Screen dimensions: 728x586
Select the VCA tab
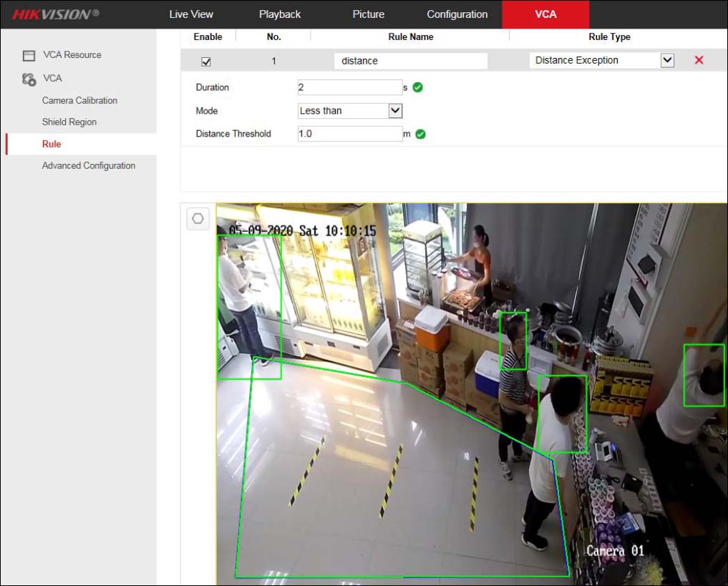pyautogui.click(x=545, y=14)
